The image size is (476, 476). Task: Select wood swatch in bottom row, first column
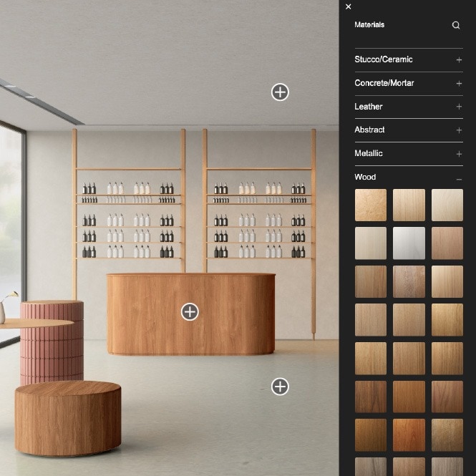pos(371,467)
